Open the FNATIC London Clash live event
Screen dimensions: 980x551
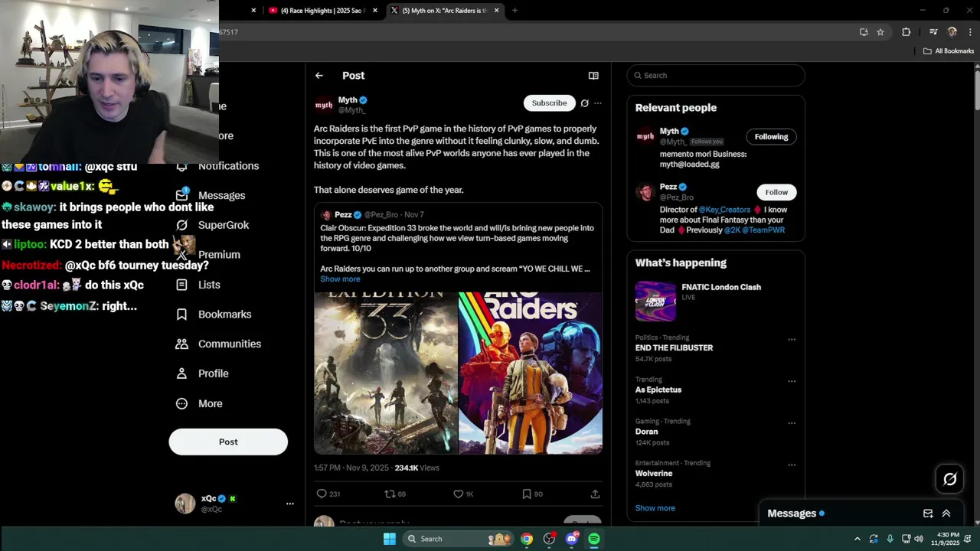pyautogui.click(x=716, y=301)
